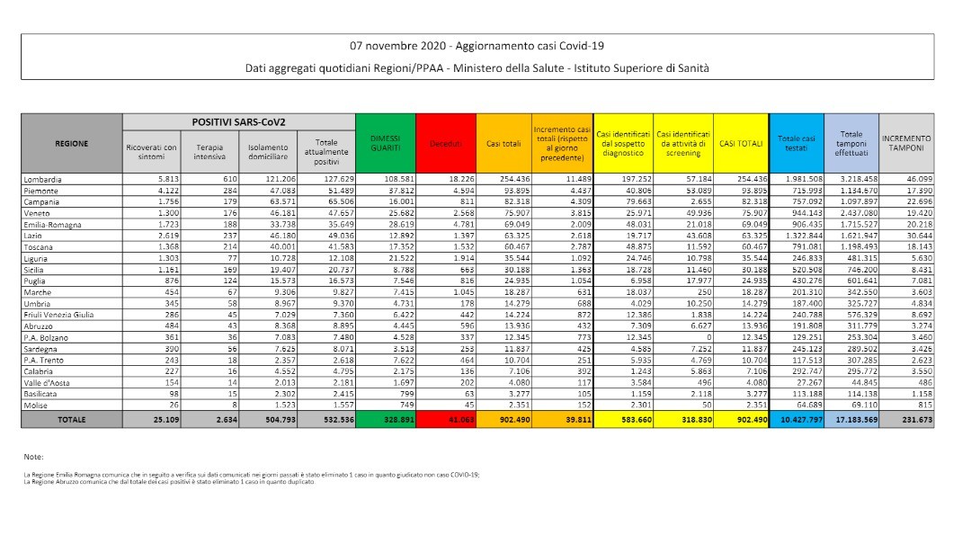Click the Casi identificati da attività di screening header
The height and width of the screenshot is (535, 980).
(681, 143)
